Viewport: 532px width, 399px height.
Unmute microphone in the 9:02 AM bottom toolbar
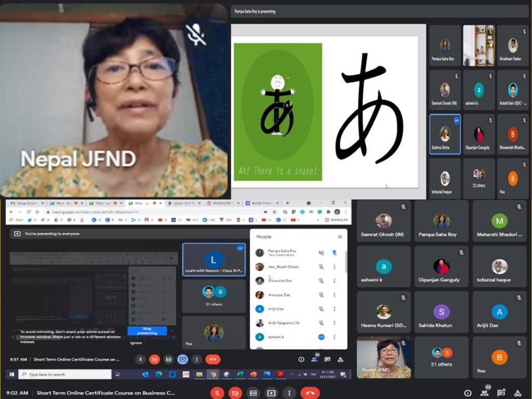(217, 393)
